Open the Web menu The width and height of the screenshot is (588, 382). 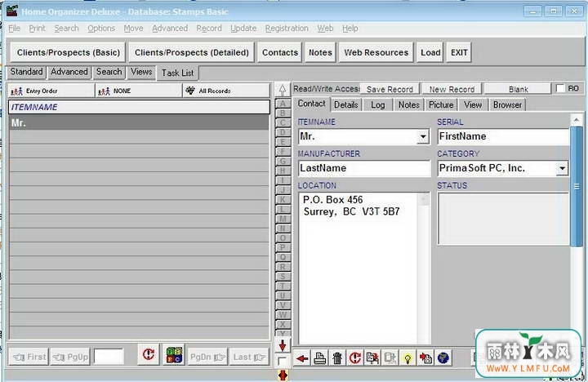325,28
